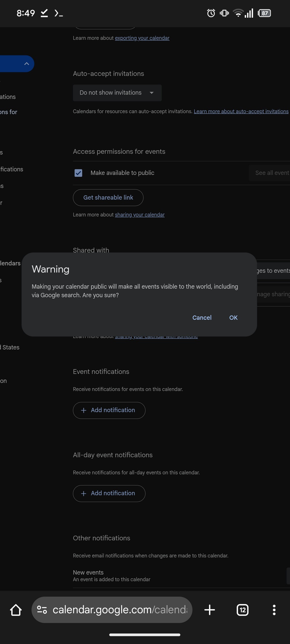Open exporting your calendar help link
Image resolution: width=290 pixels, height=644 pixels.
[x=142, y=38]
